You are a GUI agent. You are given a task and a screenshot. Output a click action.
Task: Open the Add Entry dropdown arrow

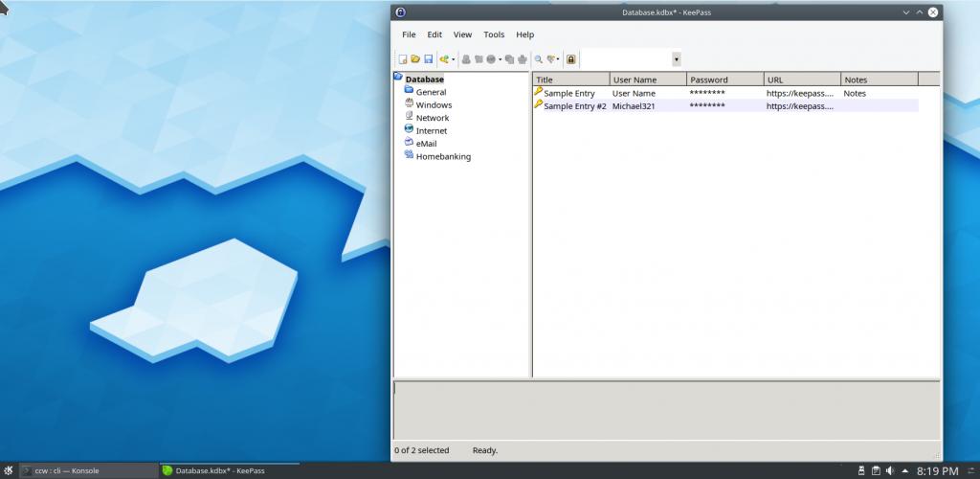tap(454, 59)
